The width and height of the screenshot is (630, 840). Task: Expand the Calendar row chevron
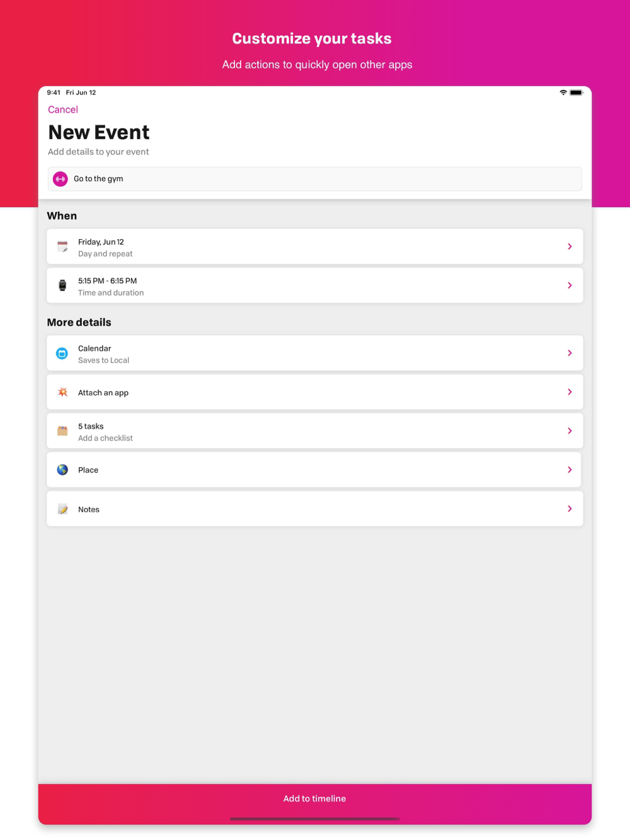coord(570,353)
